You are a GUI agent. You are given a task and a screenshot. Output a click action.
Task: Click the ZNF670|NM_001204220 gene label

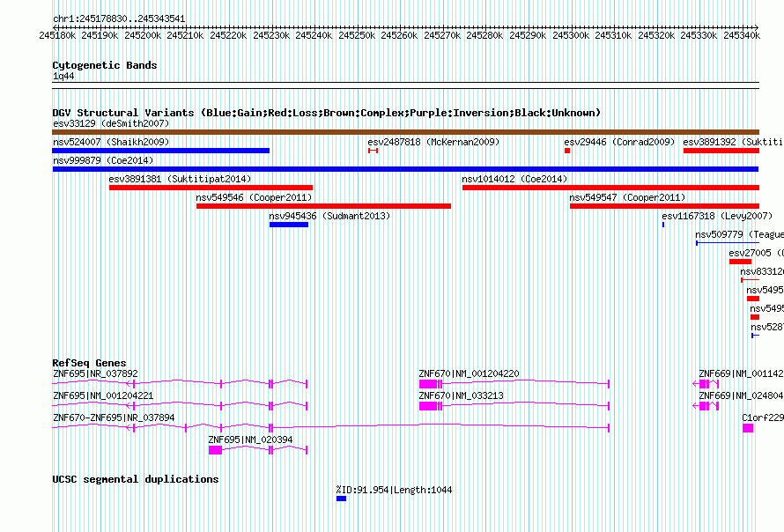click(x=469, y=373)
